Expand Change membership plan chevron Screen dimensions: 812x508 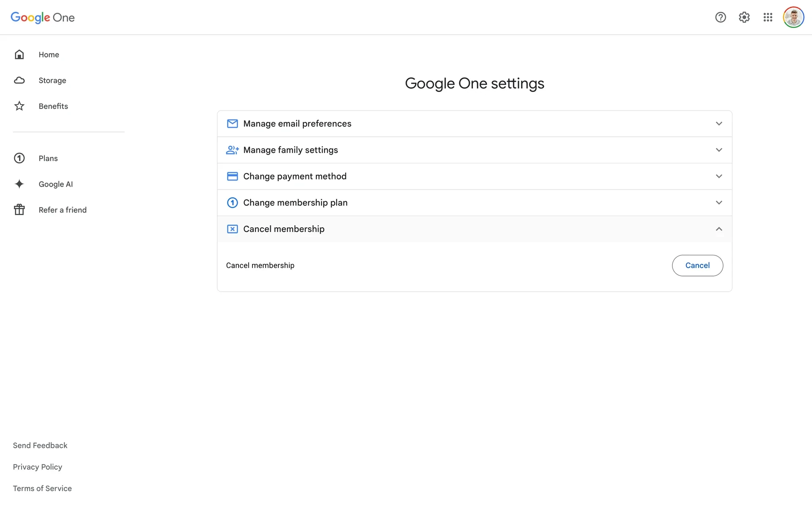tap(719, 203)
